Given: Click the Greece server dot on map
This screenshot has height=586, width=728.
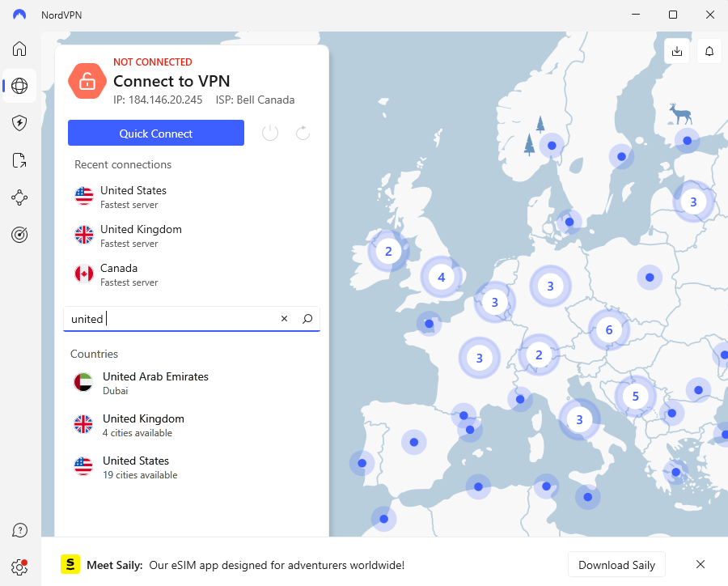Looking at the screenshot, I should point(675,472).
